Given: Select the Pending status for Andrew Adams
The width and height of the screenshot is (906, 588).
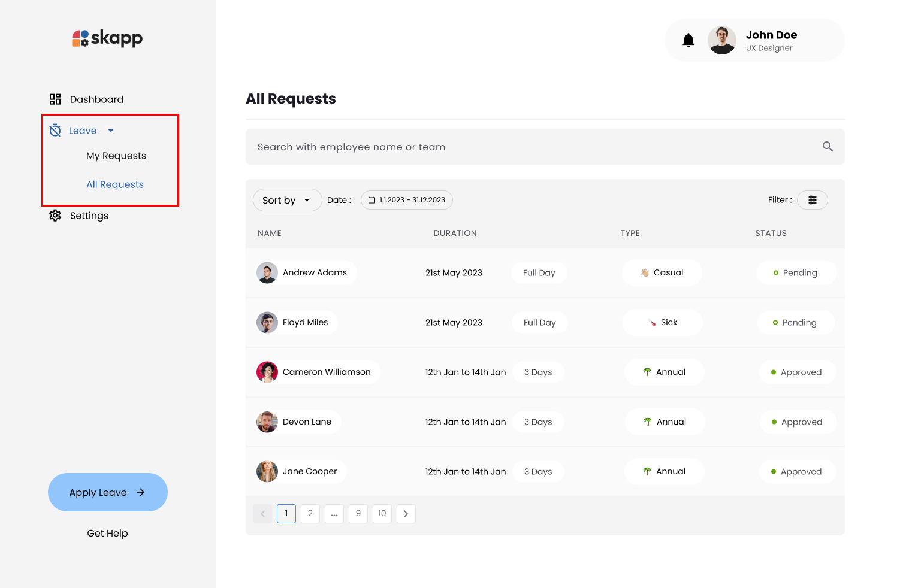Looking at the screenshot, I should click(797, 272).
